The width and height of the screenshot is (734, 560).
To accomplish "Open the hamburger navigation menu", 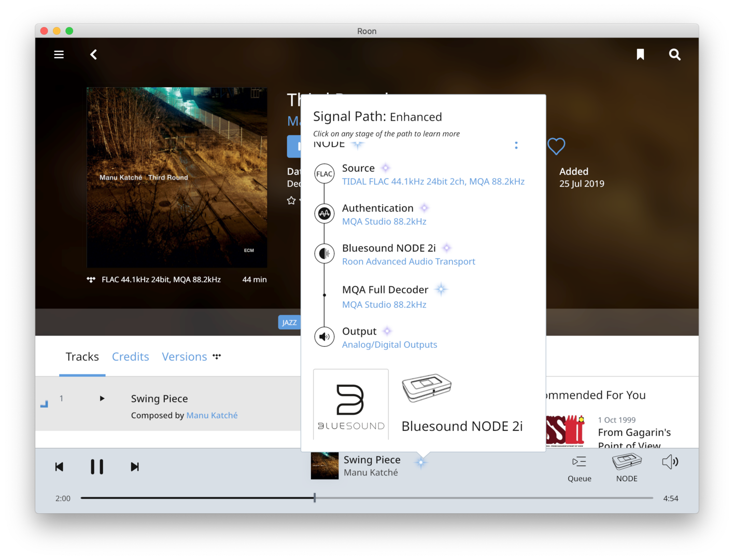I will [x=59, y=54].
